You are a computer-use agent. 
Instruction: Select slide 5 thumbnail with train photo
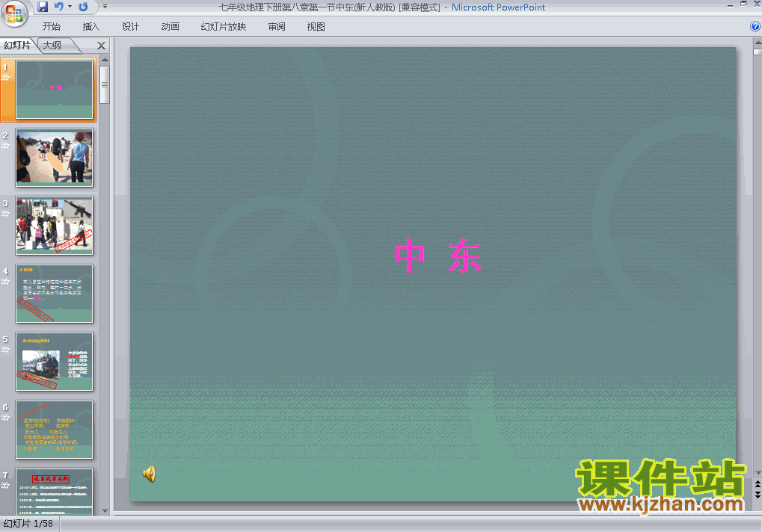(54, 361)
